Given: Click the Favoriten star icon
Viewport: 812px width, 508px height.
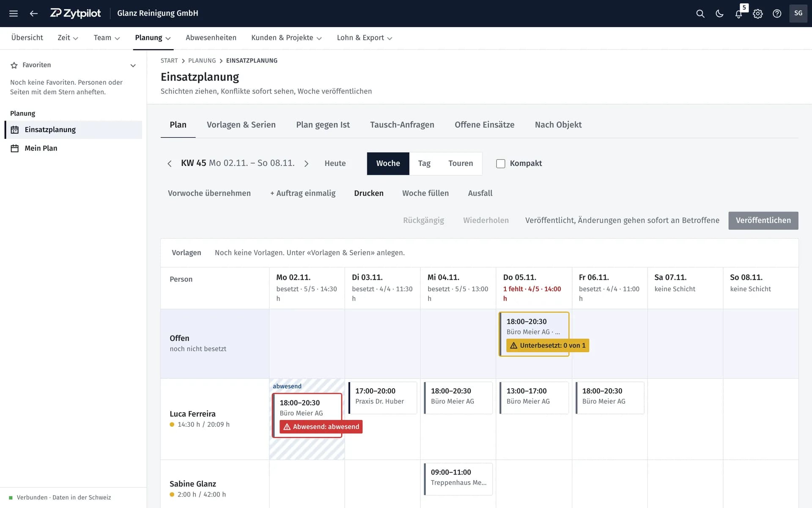Looking at the screenshot, I should click(14, 65).
